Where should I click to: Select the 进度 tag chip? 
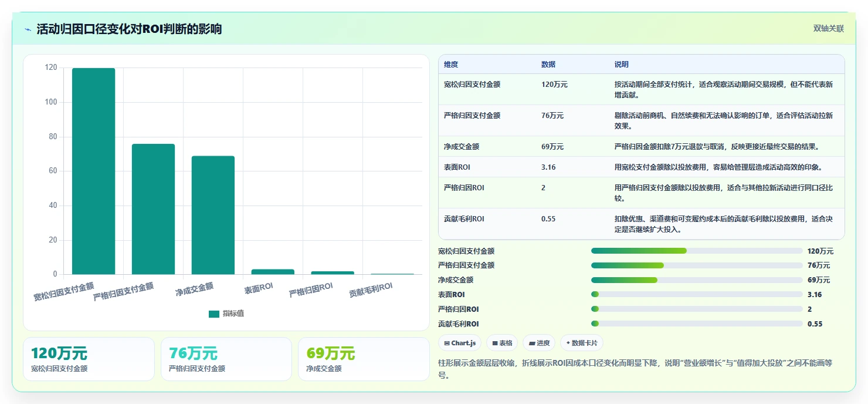pyautogui.click(x=539, y=343)
